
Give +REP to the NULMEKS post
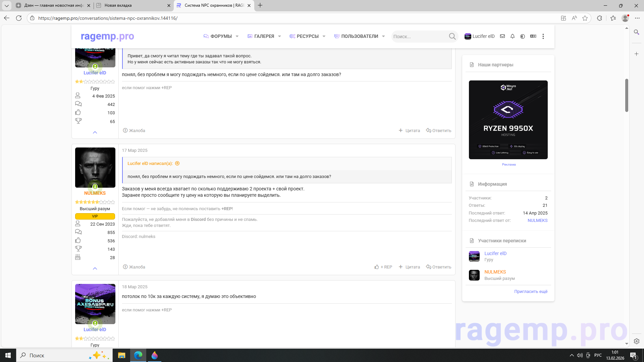383,267
